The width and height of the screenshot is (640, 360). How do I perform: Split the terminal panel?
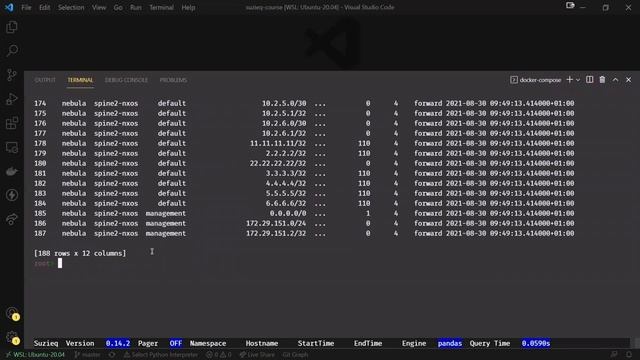(x=589, y=80)
